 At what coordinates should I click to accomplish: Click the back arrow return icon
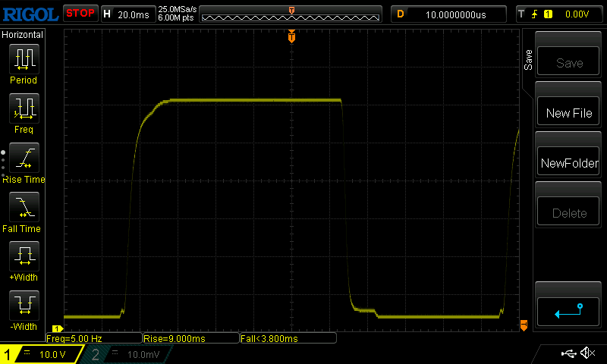coord(568,310)
